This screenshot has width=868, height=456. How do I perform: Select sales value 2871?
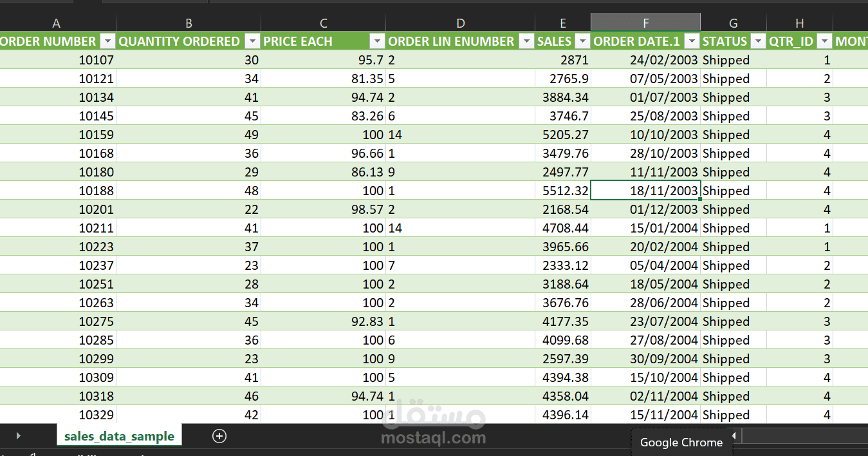(x=562, y=60)
